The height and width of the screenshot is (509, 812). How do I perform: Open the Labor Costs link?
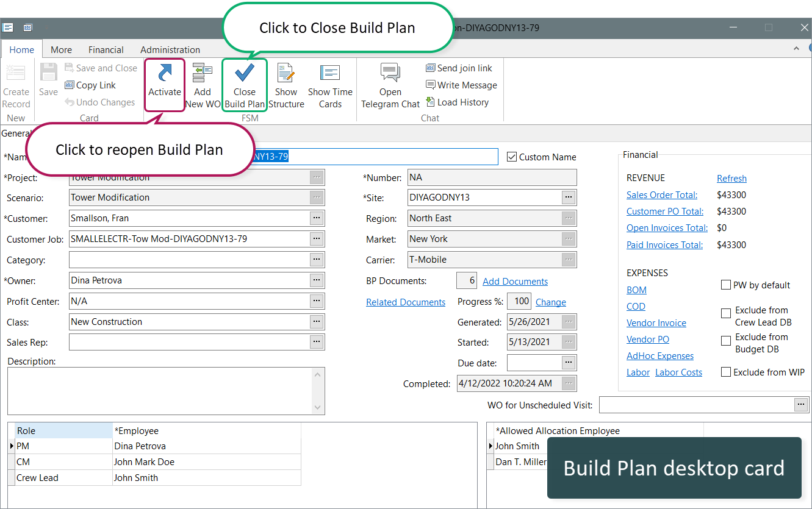[x=678, y=372]
